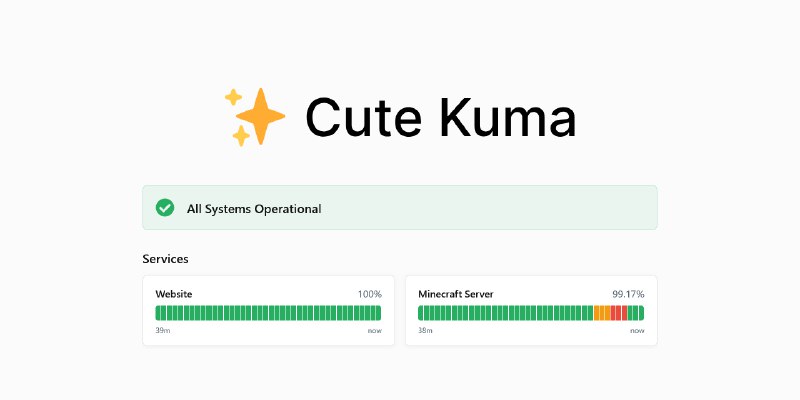Click the last red heartbeat bar for Minecraft Server

tap(626, 313)
